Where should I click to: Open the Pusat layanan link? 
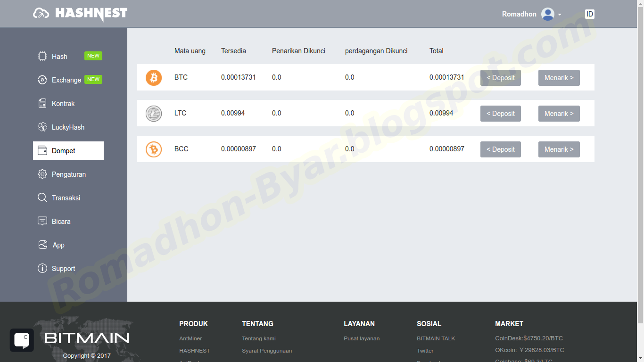362,338
